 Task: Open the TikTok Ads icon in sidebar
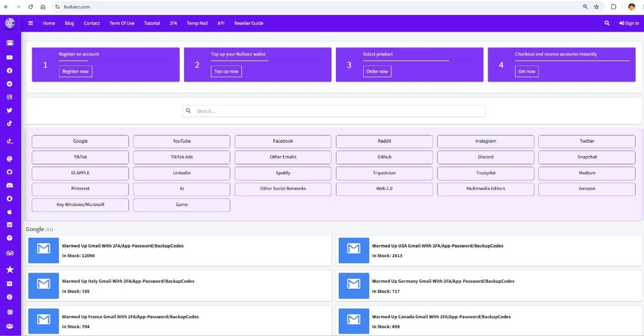click(x=10, y=141)
